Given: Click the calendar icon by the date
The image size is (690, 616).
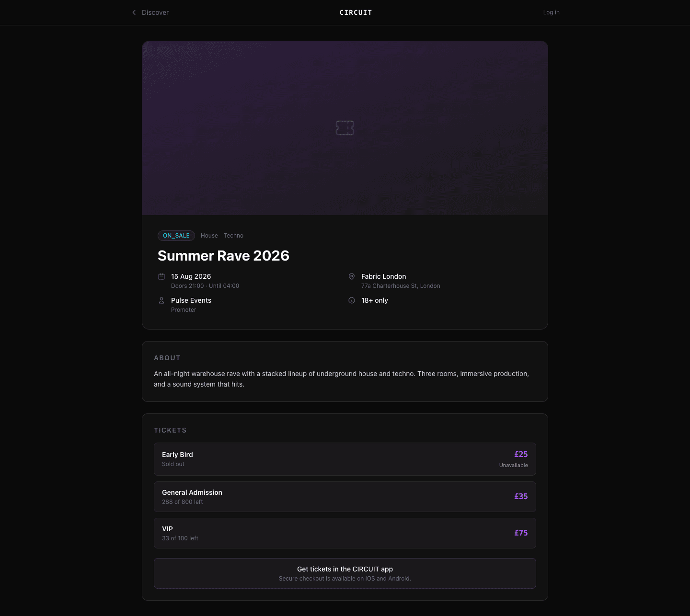Looking at the screenshot, I should [x=161, y=276].
